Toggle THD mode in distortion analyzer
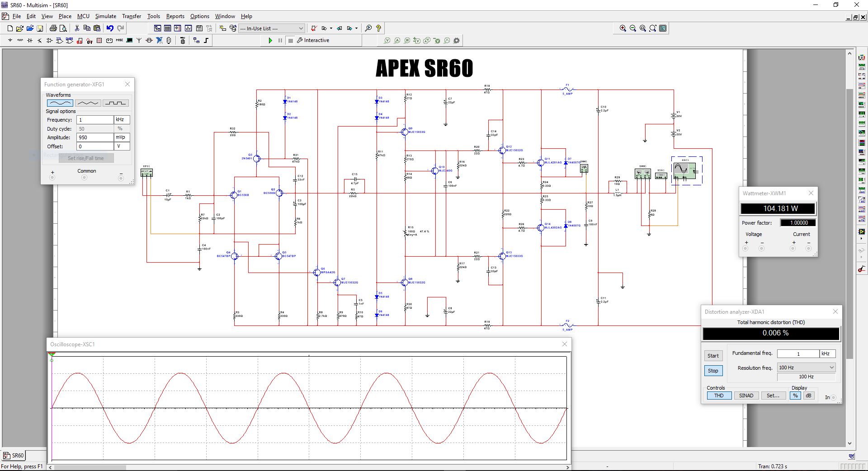Screen dimensions: 868x471 click(x=719, y=396)
